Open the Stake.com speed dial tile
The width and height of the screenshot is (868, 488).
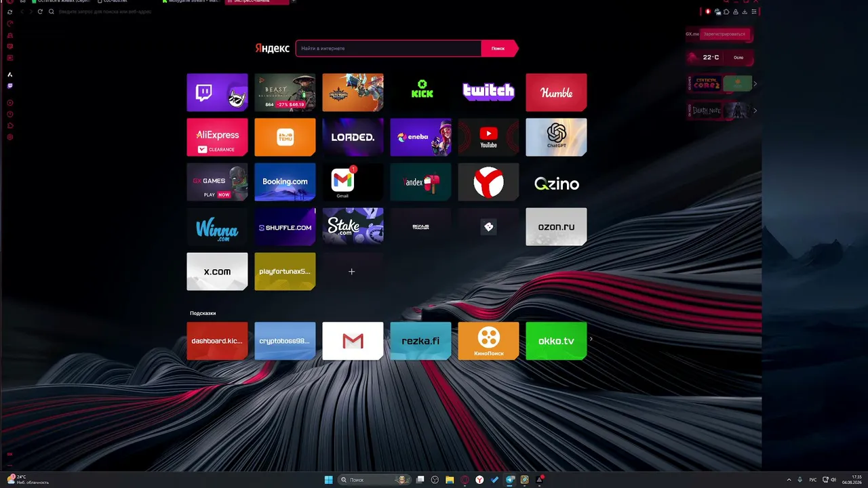353,226
